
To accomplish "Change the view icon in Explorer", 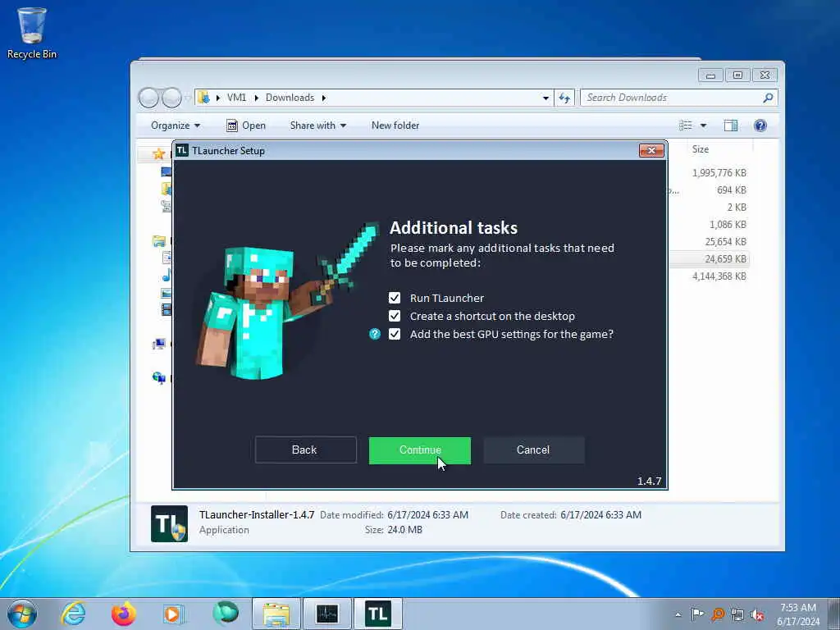I will point(686,126).
